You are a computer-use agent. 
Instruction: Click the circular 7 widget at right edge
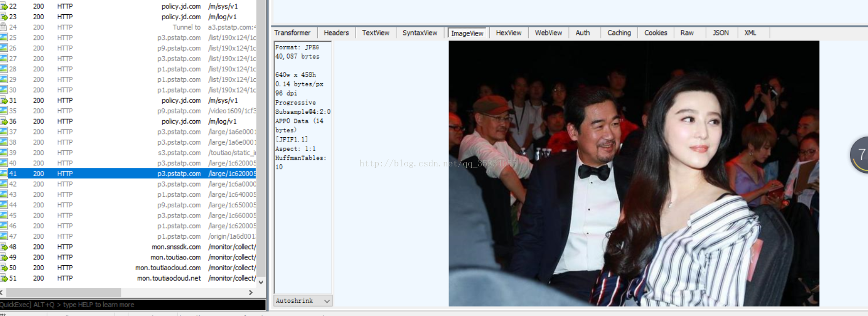click(x=859, y=155)
